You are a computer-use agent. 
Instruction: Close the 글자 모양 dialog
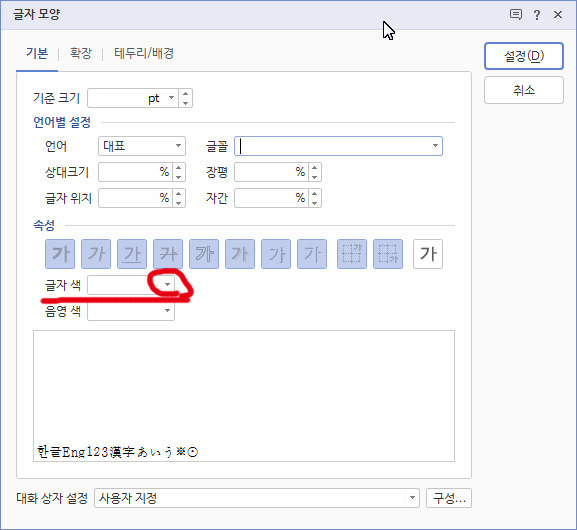coord(558,15)
